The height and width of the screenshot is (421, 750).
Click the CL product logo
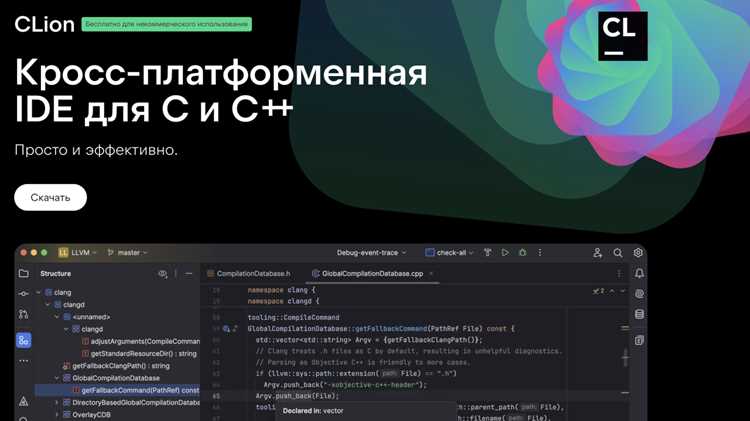[x=623, y=36]
